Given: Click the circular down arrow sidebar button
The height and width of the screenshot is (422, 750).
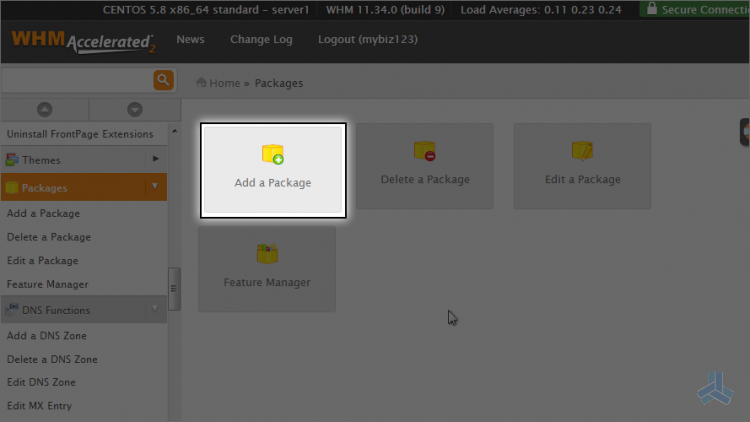Looking at the screenshot, I should [135, 110].
